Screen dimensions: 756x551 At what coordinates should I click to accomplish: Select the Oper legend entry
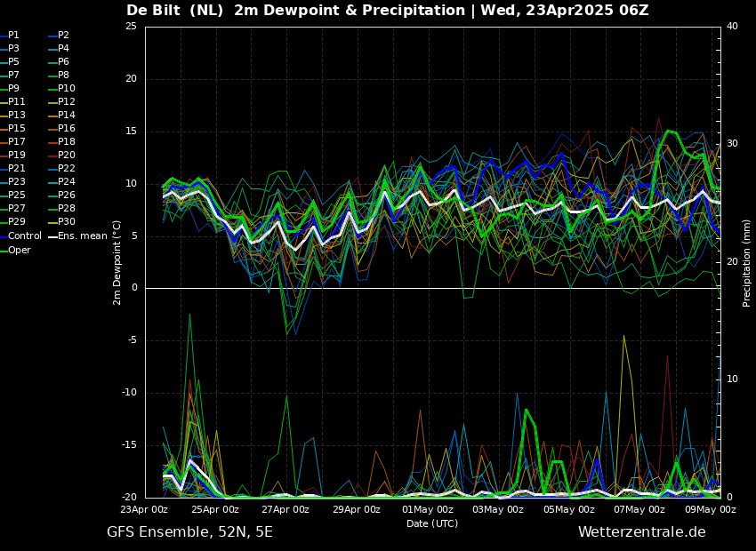[x=15, y=251]
